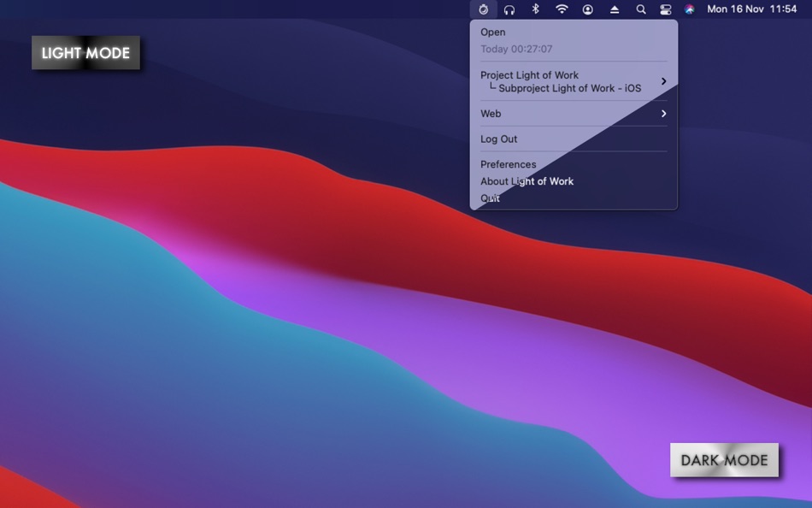
Task: Expand the Project Light of Work submenu chevron
Action: click(663, 81)
